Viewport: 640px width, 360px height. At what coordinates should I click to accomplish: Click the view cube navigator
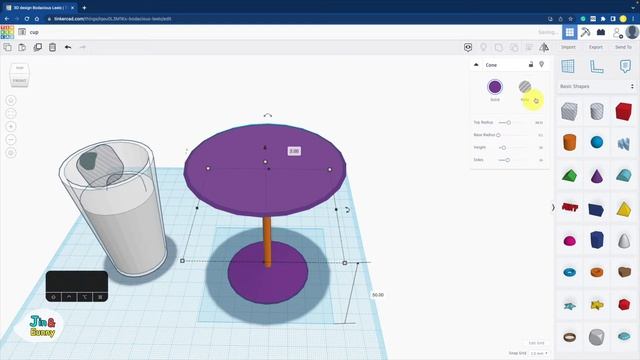point(19,75)
